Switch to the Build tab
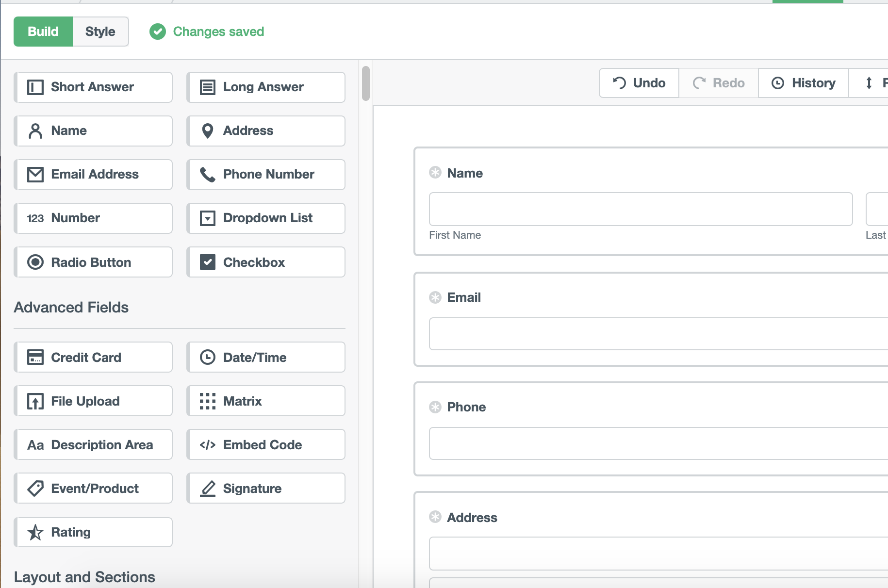888x588 pixels. 43,31
